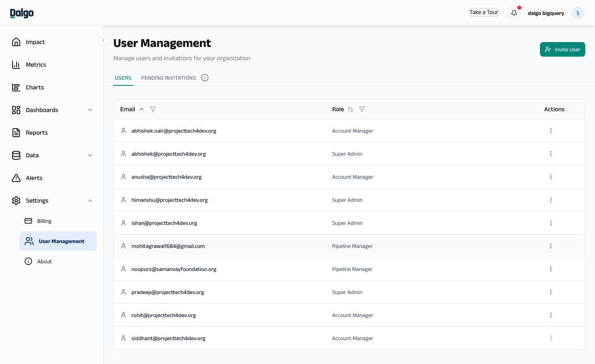The image size is (595, 364).
Task: Click the email siddhant@projecttech4dev.org
Action: click(168, 338)
